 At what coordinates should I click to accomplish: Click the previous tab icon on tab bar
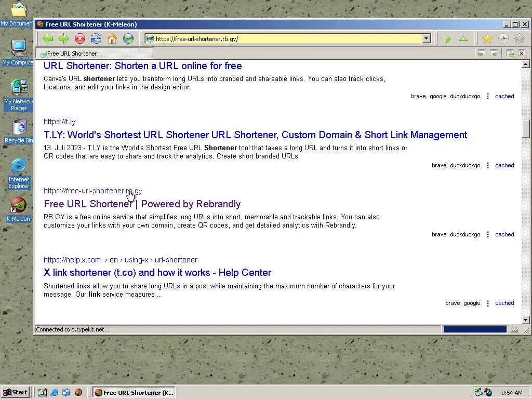[x=482, y=53]
